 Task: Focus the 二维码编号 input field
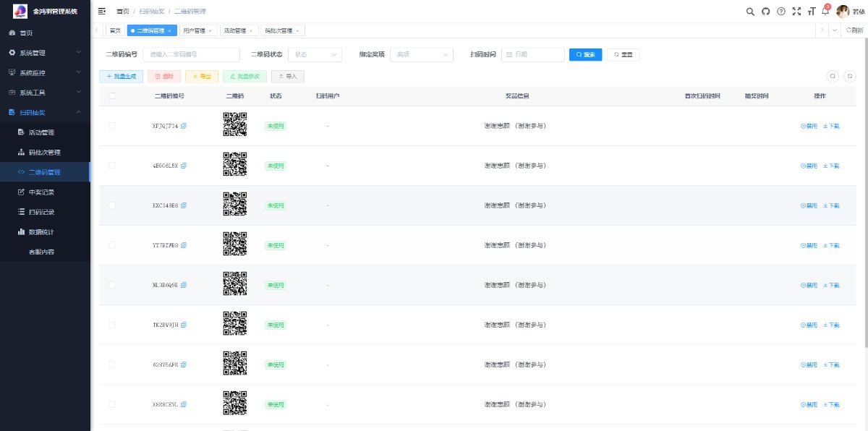pyautogui.click(x=192, y=54)
